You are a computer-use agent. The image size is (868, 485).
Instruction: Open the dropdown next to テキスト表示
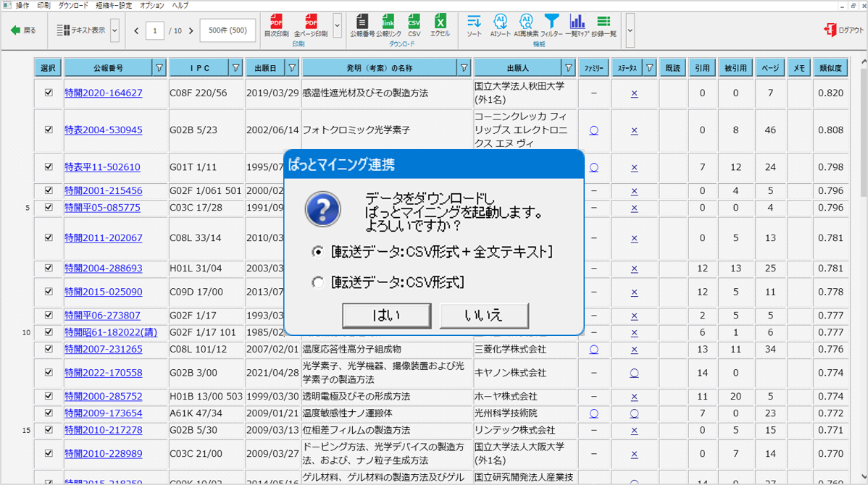(114, 30)
